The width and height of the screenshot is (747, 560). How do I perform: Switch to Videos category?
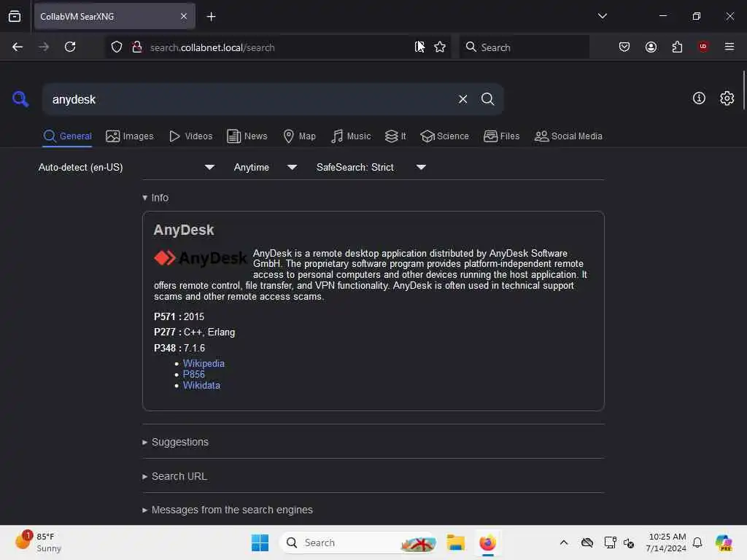[x=190, y=136]
